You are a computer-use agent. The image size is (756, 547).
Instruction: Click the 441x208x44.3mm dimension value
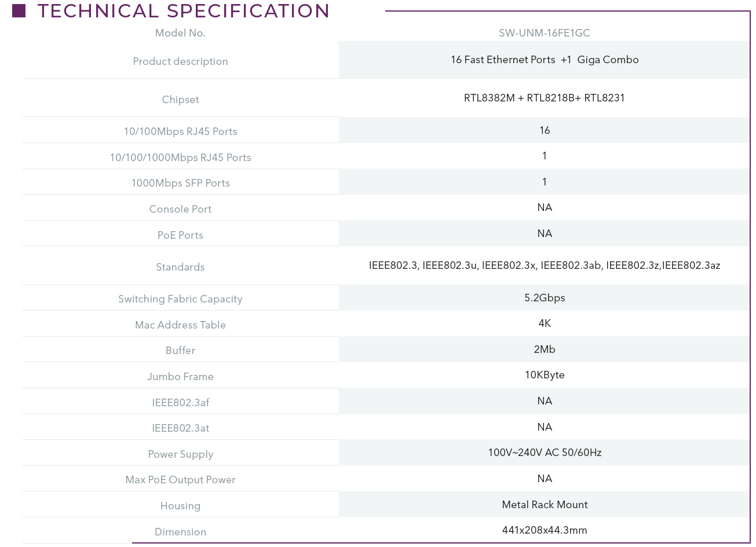[x=545, y=530]
